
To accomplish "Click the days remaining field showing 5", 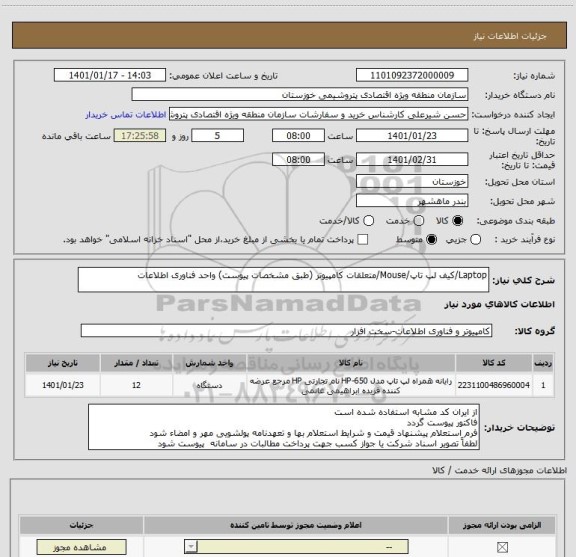I will 217,136.
